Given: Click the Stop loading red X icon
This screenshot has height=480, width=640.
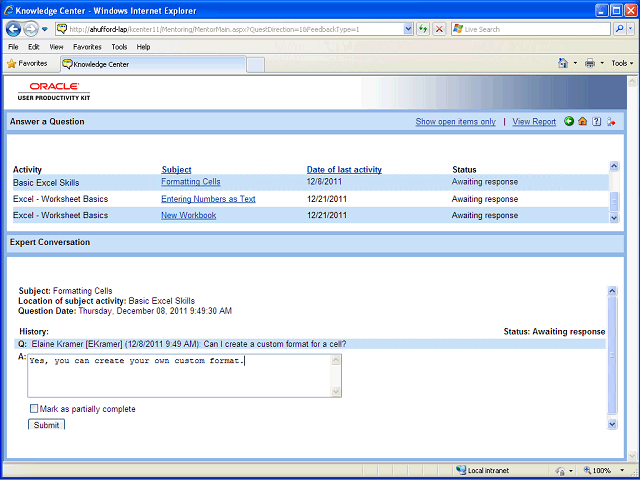Looking at the screenshot, I should (x=439, y=29).
